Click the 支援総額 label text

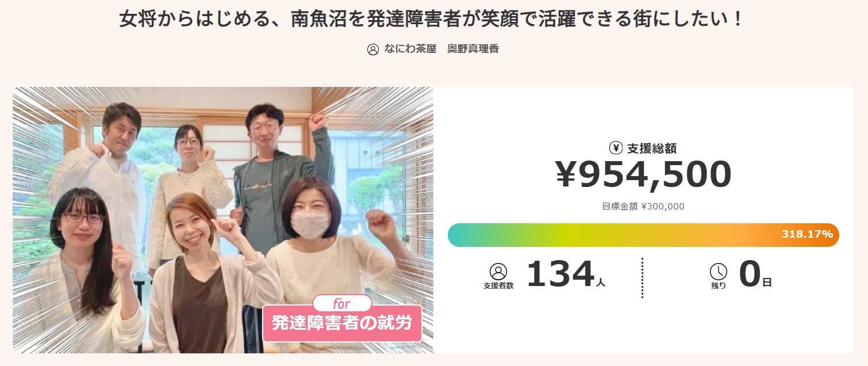[651, 148]
